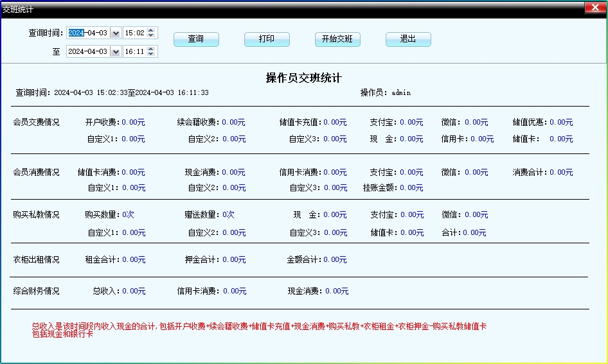Open the start date calendar dropdown
Viewport: 608px width, 364px height.
pyautogui.click(x=115, y=33)
